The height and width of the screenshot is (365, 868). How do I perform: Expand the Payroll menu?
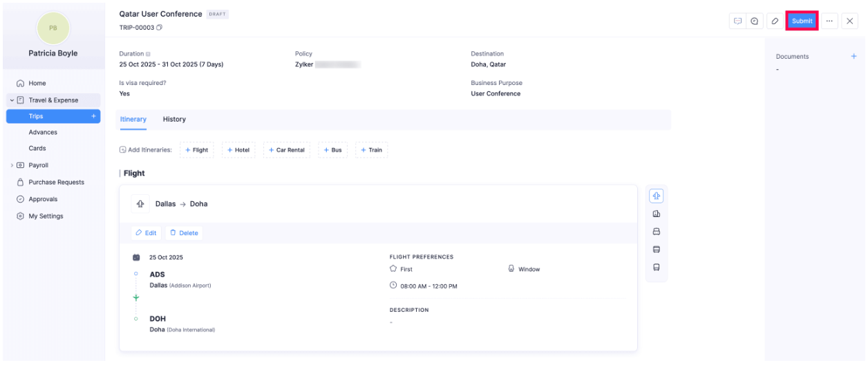pos(12,165)
